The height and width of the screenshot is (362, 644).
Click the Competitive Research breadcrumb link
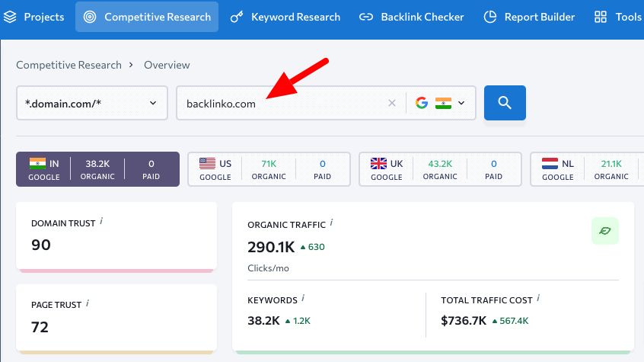coord(69,65)
